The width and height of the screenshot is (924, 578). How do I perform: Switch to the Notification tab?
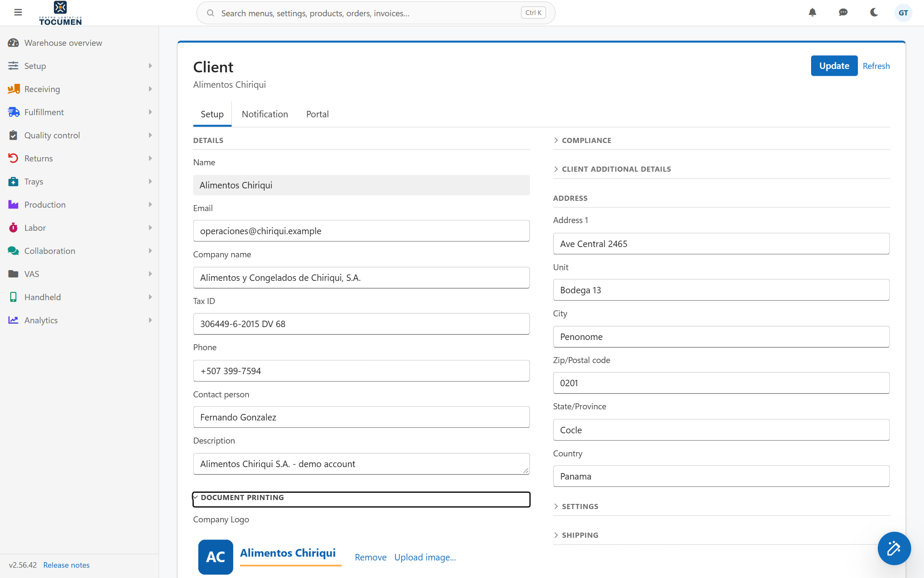[x=265, y=114]
